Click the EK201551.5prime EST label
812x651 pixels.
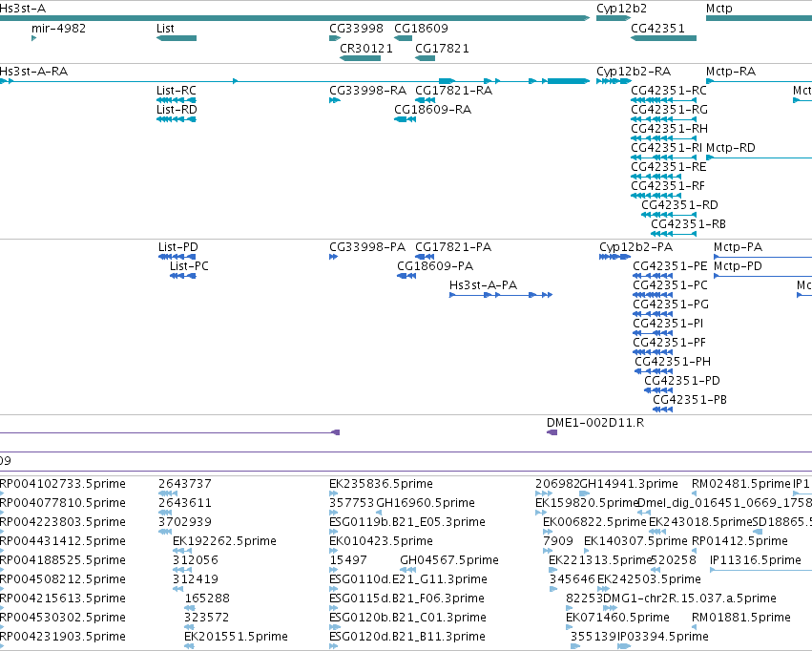(x=236, y=637)
